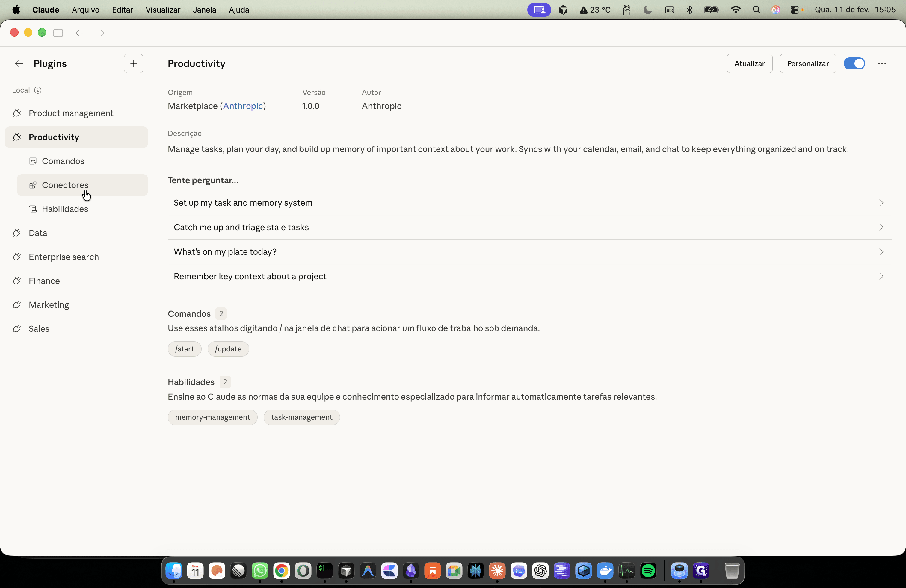Image resolution: width=906 pixels, height=588 pixels.
Task: Click the Personalizar button
Action: (808, 63)
